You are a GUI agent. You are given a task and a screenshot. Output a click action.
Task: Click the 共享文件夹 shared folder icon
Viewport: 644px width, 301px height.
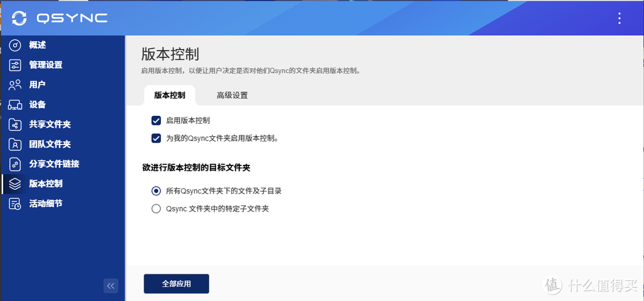tap(15, 124)
